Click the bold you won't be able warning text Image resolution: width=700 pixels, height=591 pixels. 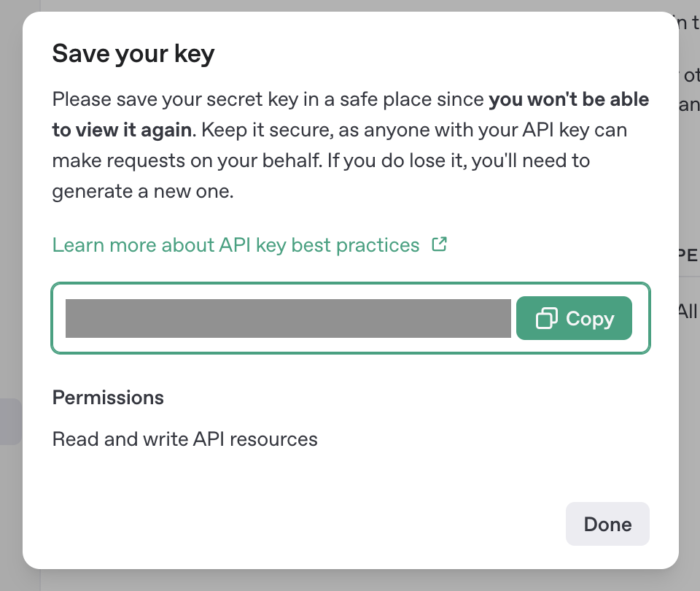[x=569, y=99]
